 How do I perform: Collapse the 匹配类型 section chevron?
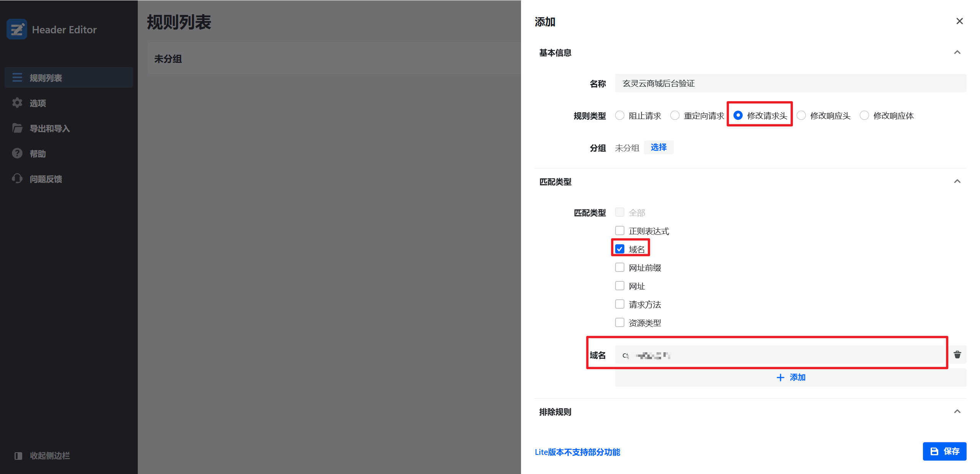click(x=957, y=181)
